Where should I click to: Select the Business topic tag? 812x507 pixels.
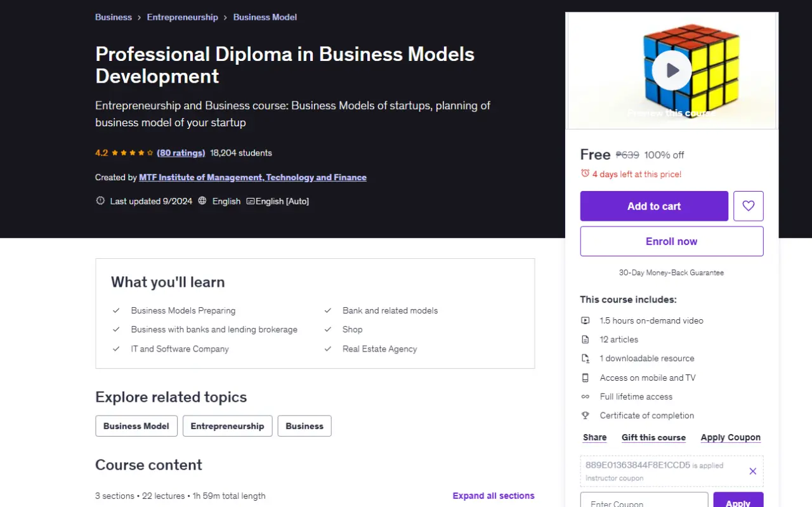304,426
